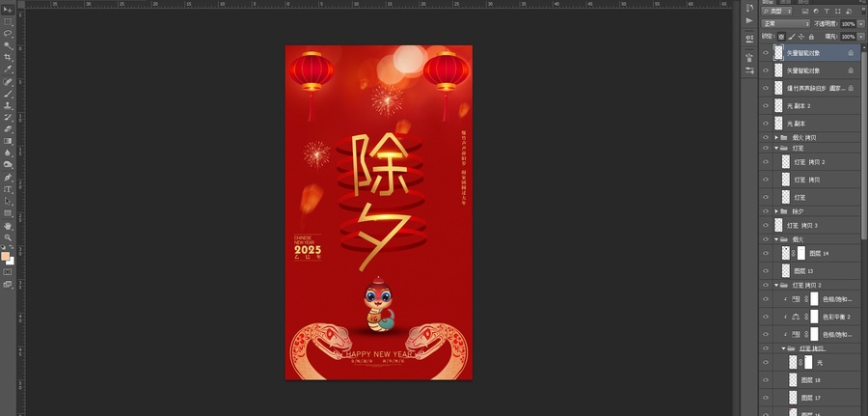Hide the 色彩平衡 2 adjustment layer
This screenshot has height=416, width=868.
[766, 317]
